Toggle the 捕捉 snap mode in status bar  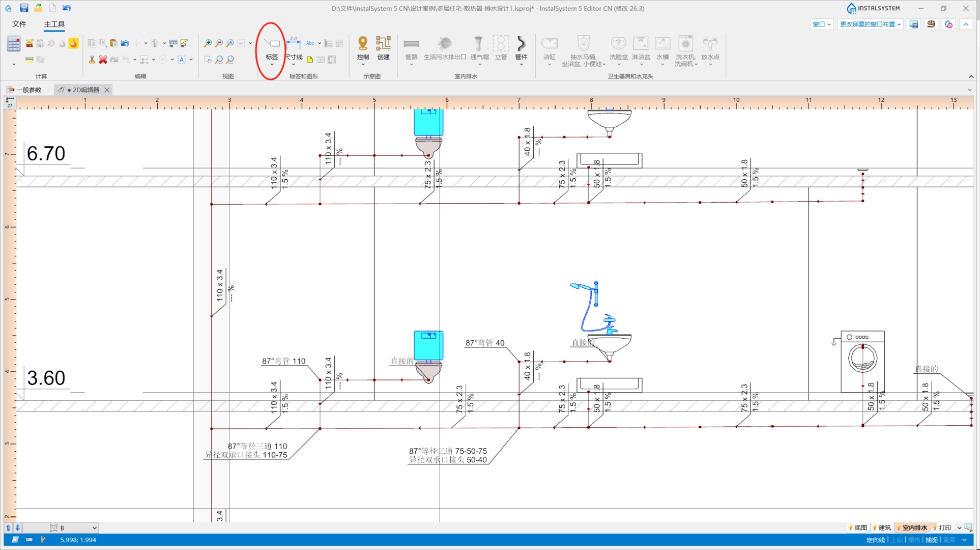click(x=931, y=540)
